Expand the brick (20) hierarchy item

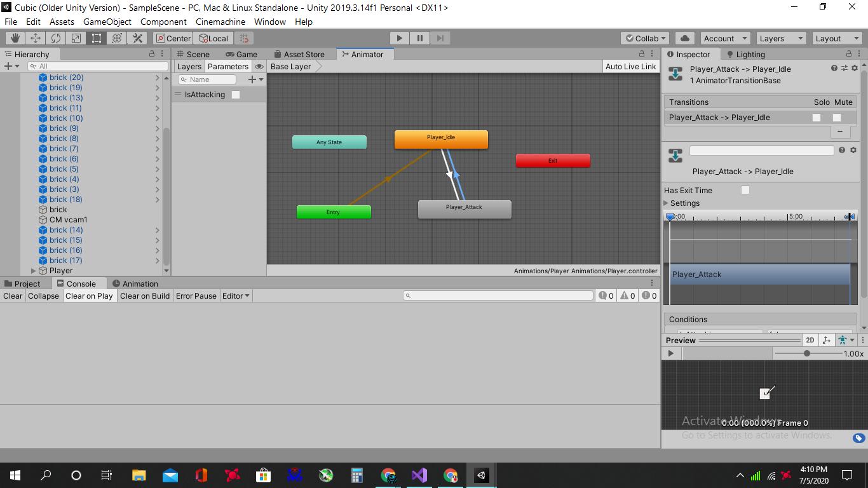tap(156, 78)
